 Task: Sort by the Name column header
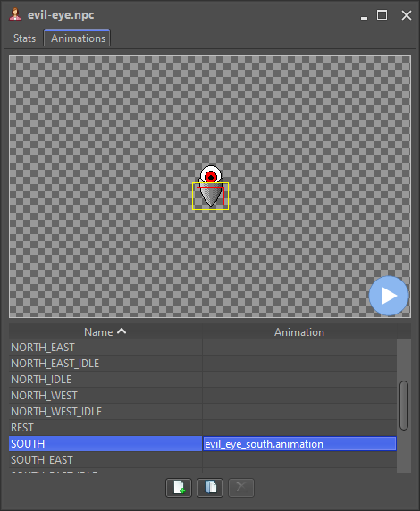tap(105, 331)
